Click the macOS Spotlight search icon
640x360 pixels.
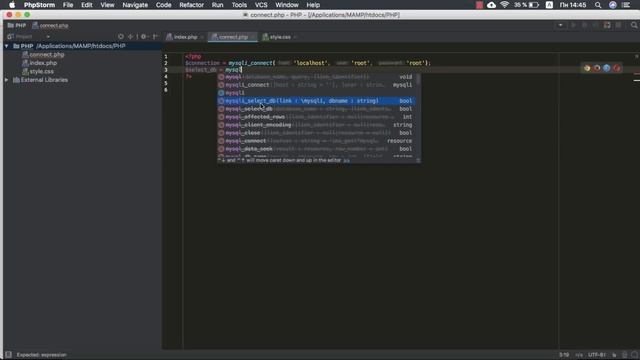click(598, 5)
